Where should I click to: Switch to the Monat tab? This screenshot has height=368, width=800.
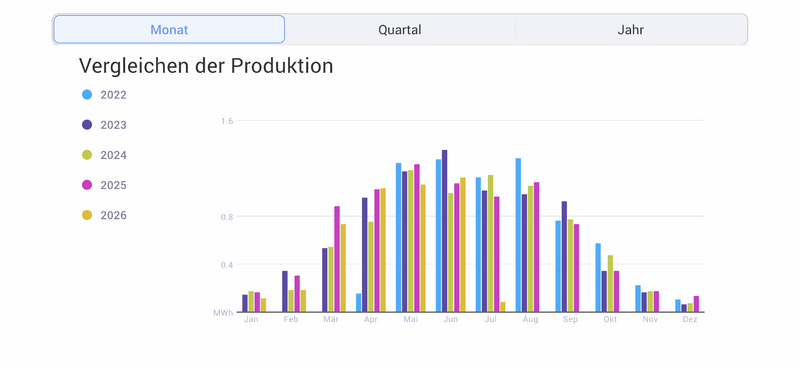169,30
